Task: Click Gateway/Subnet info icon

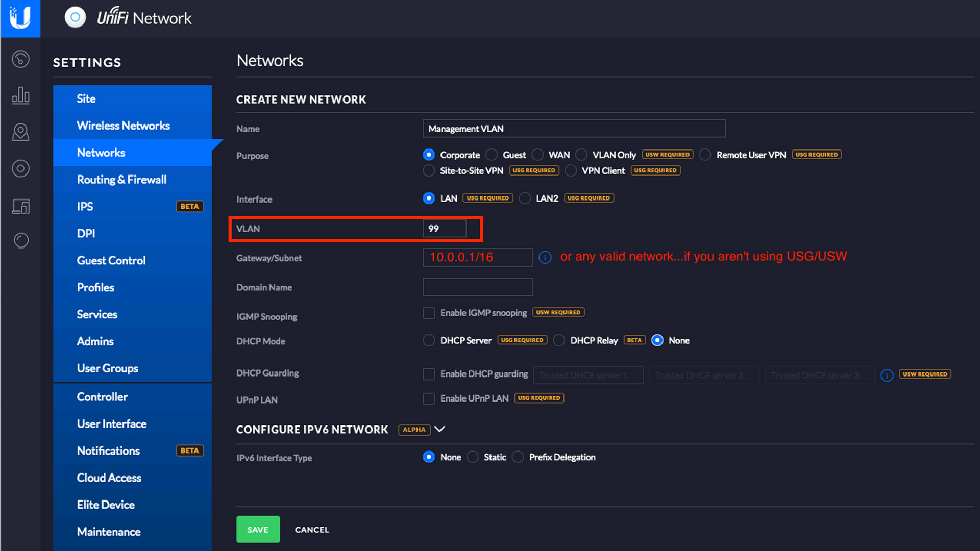Action: [545, 258]
